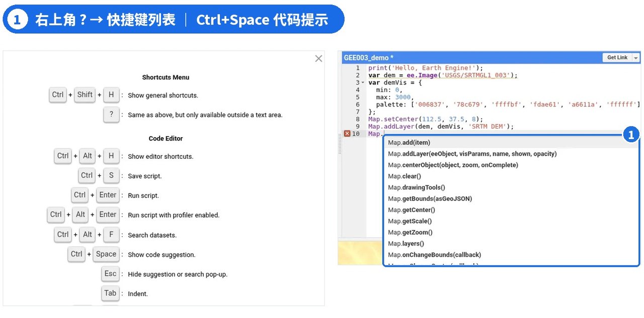Image resolution: width=644 pixels, height=318 pixels.
Task: Choose Map.add(item) suggestion
Action: [511, 143]
